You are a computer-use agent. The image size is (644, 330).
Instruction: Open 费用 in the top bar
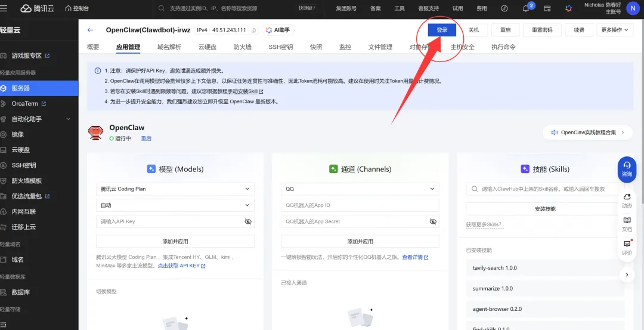coord(482,8)
